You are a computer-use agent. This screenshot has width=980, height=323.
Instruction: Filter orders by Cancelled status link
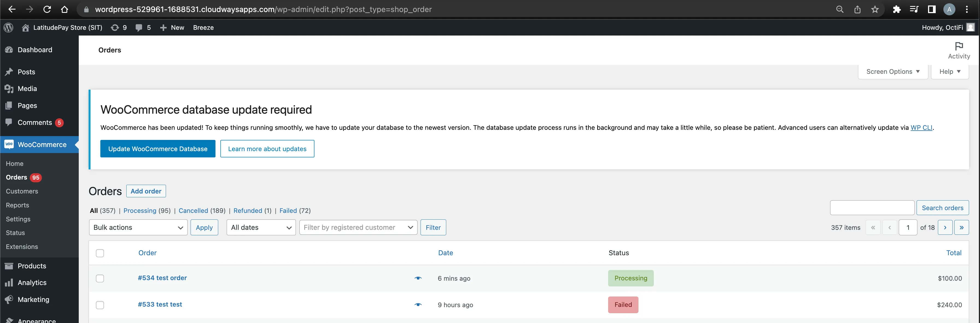(193, 210)
